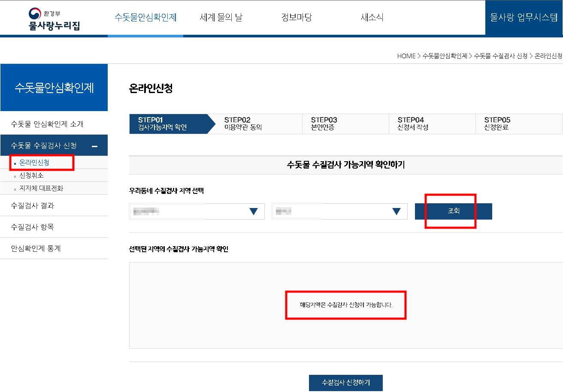Screen dimensions: 563x392
Task: Click STEP03 본인인증 step
Action: (346, 124)
